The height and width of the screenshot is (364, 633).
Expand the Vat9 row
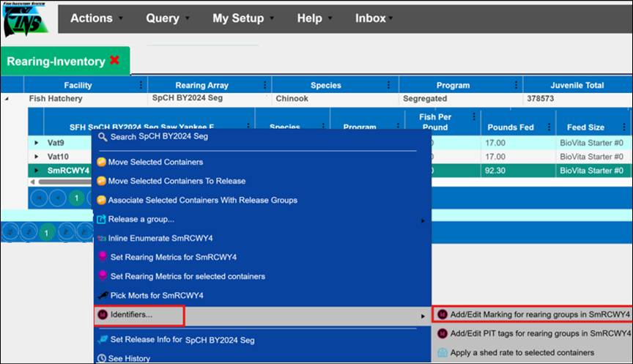37,141
